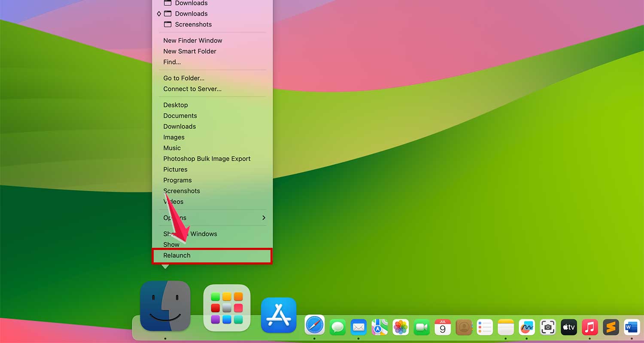Open the Photos app
This screenshot has width=644, height=343.
401,327
